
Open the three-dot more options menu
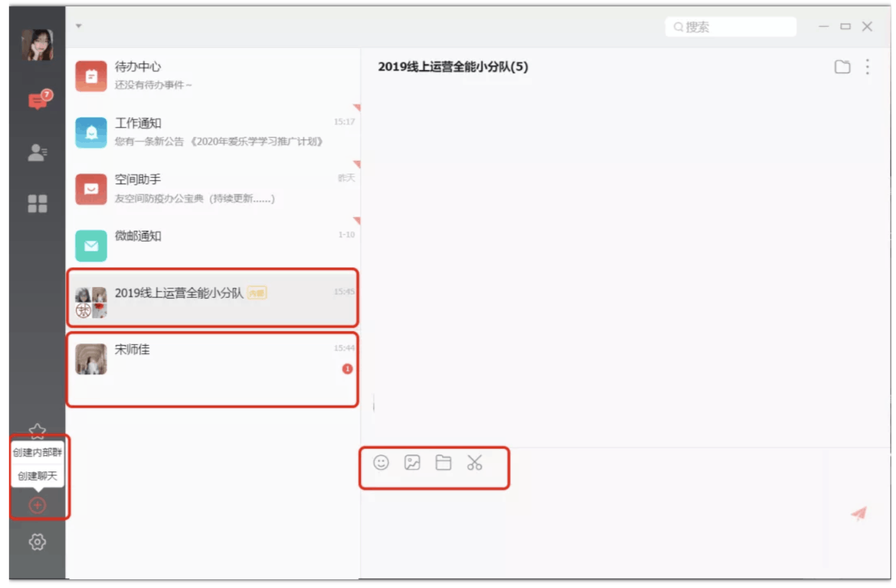pyautogui.click(x=868, y=67)
